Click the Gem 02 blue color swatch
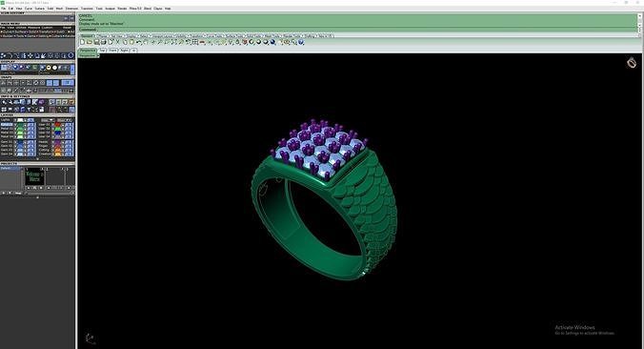This screenshot has height=349, width=644. [20, 146]
